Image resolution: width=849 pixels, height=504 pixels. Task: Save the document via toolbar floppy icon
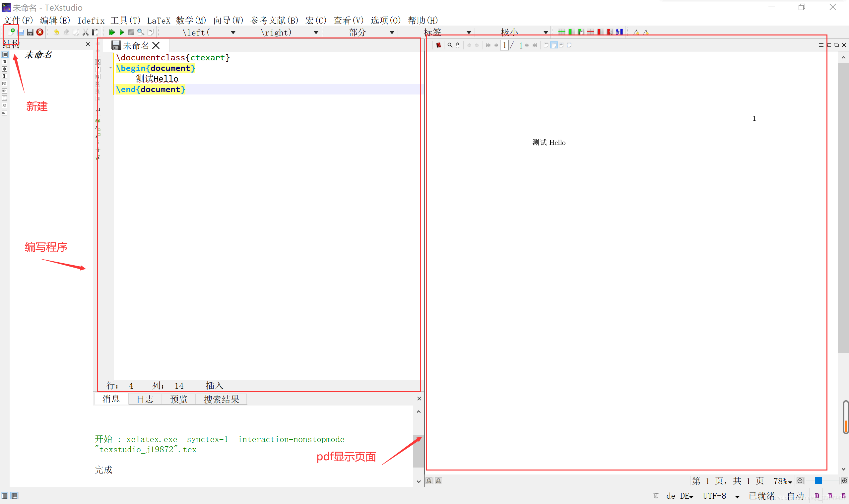coord(30,32)
